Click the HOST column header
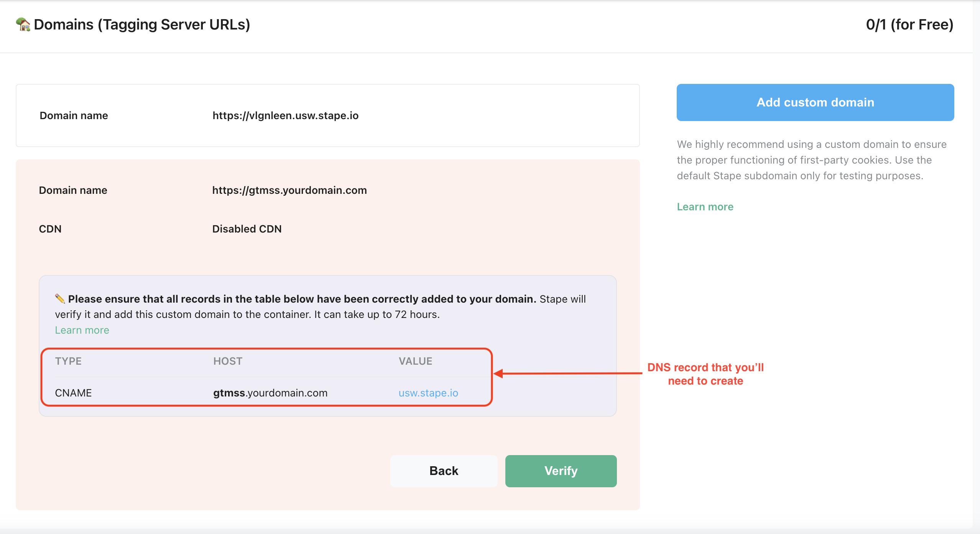 point(228,361)
